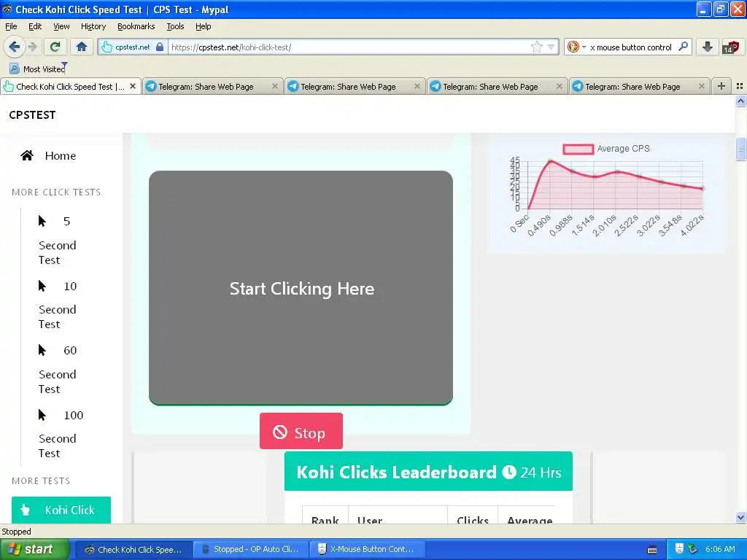Open the Help menu
747x560 pixels.
click(204, 26)
